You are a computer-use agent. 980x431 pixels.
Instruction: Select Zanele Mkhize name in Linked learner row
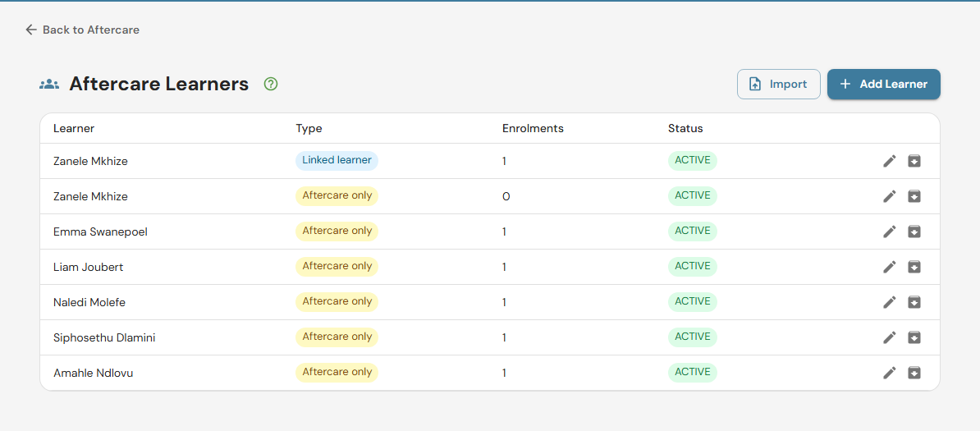click(x=90, y=161)
